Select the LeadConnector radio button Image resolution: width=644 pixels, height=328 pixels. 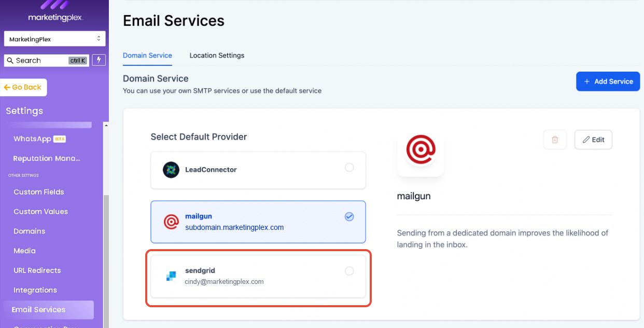coord(349,168)
